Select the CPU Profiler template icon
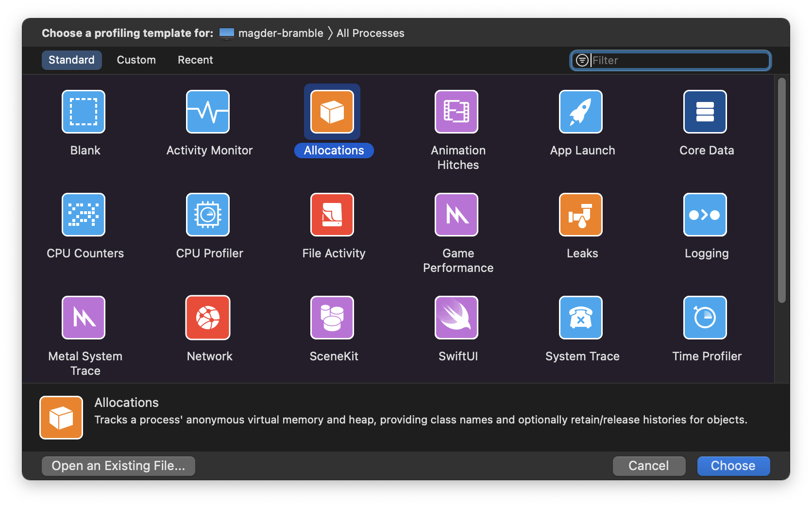 point(208,215)
